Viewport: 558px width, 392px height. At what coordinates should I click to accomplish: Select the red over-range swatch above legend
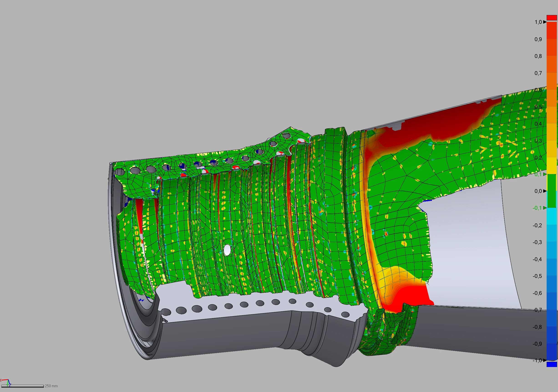pyautogui.click(x=551, y=18)
